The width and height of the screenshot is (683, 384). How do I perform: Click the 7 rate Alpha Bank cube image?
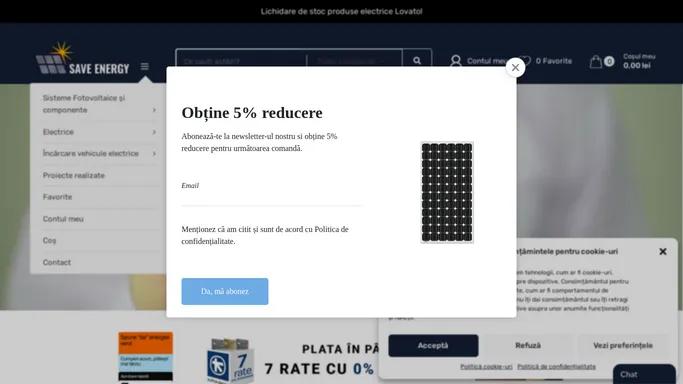click(x=231, y=360)
